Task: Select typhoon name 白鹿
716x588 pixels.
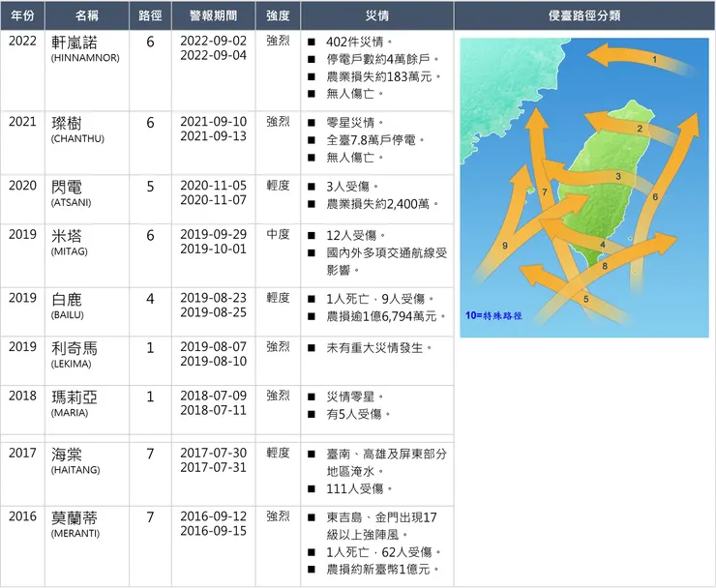Action: [x=67, y=300]
